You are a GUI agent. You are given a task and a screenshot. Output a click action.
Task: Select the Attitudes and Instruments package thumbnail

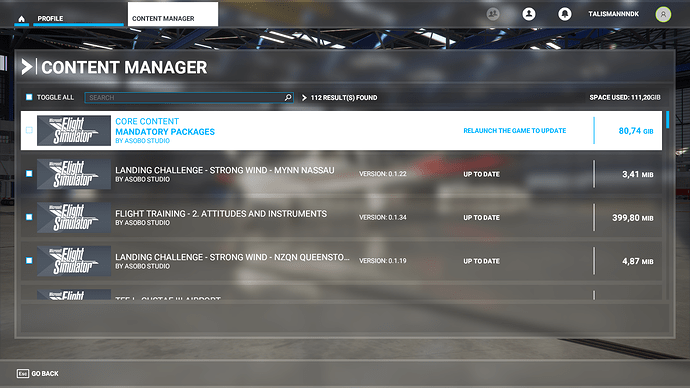tap(74, 218)
